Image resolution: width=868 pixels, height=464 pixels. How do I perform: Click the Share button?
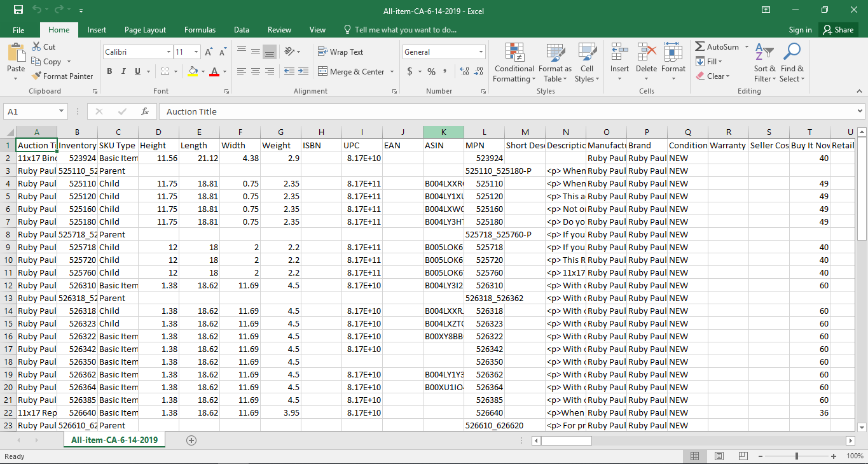(x=837, y=30)
